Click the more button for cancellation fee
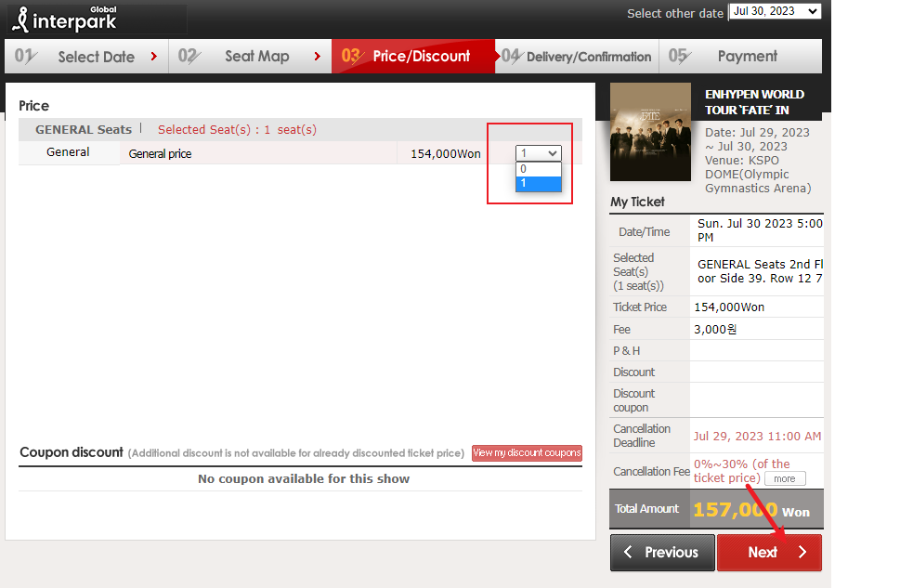The width and height of the screenshot is (913, 588). [784, 479]
